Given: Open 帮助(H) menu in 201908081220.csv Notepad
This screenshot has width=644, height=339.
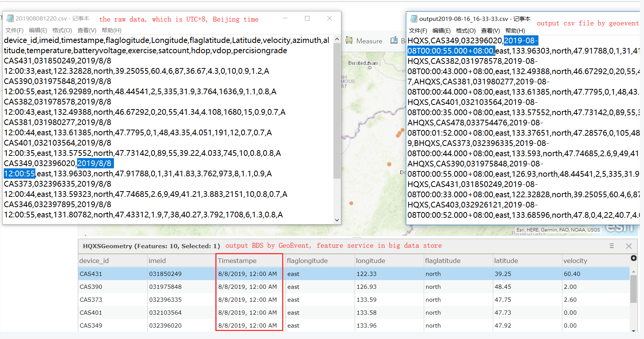Looking at the screenshot, I should pos(112,30).
